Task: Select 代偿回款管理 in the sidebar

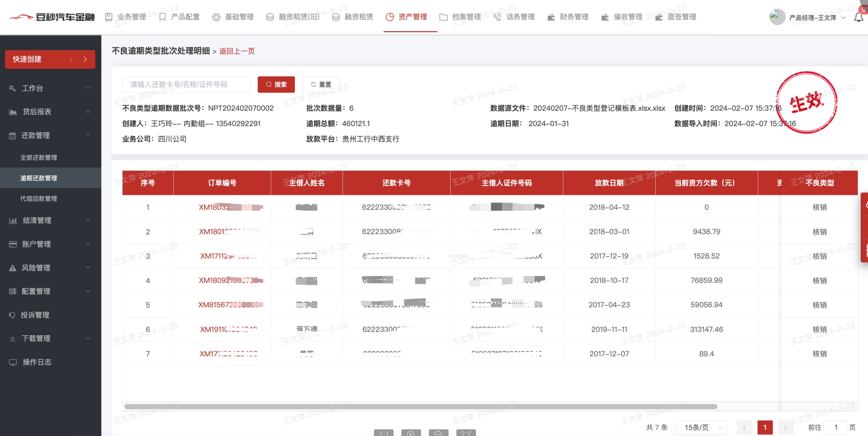Action: coord(39,199)
